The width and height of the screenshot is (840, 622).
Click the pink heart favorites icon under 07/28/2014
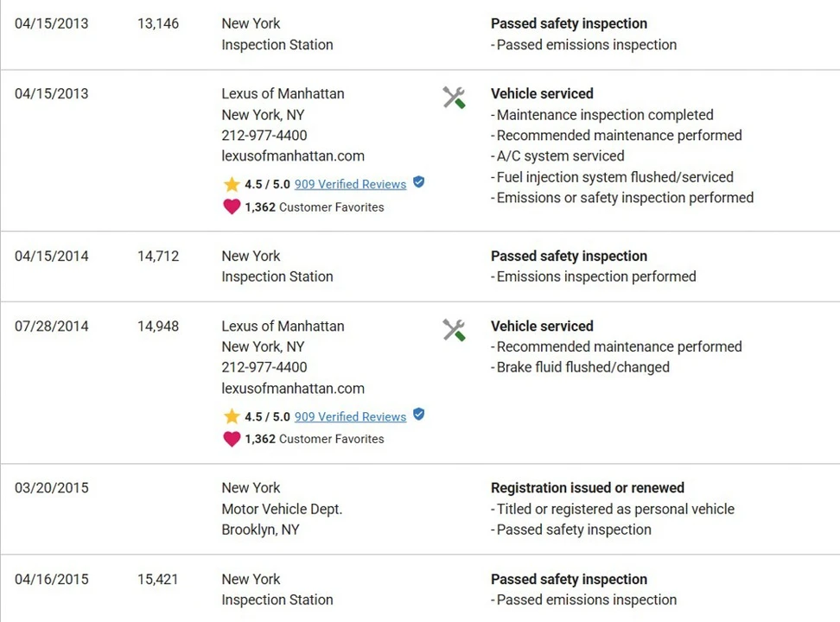coord(232,439)
